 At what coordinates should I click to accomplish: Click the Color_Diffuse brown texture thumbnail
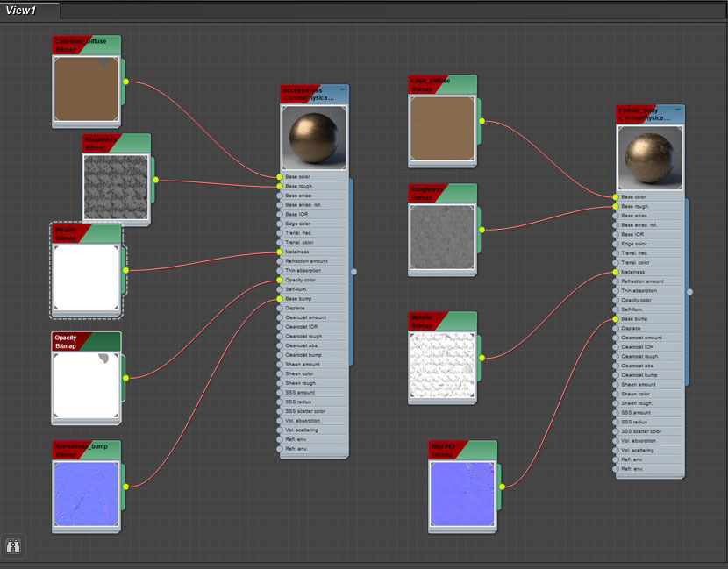tap(442, 129)
